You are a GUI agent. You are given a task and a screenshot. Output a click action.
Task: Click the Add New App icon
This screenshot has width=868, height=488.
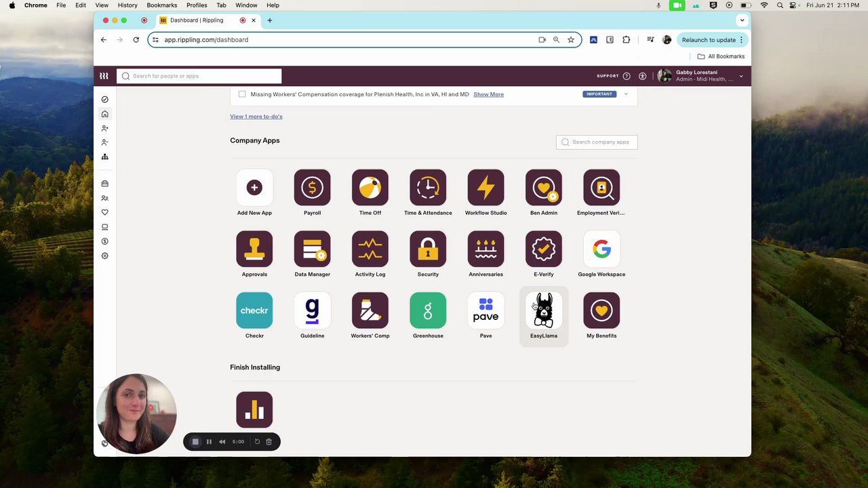[x=254, y=188]
